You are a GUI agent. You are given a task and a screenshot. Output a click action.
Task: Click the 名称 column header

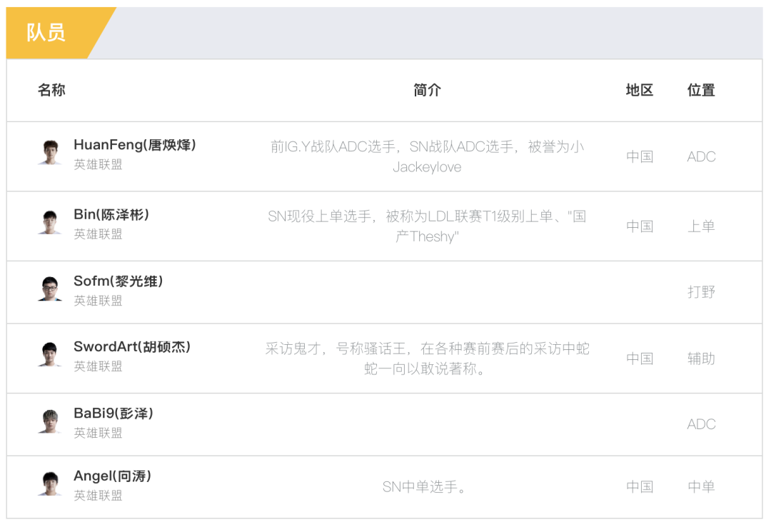coord(51,90)
